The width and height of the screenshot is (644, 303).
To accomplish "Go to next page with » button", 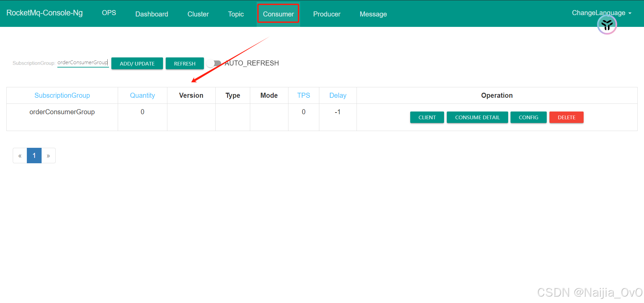I will tap(48, 156).
